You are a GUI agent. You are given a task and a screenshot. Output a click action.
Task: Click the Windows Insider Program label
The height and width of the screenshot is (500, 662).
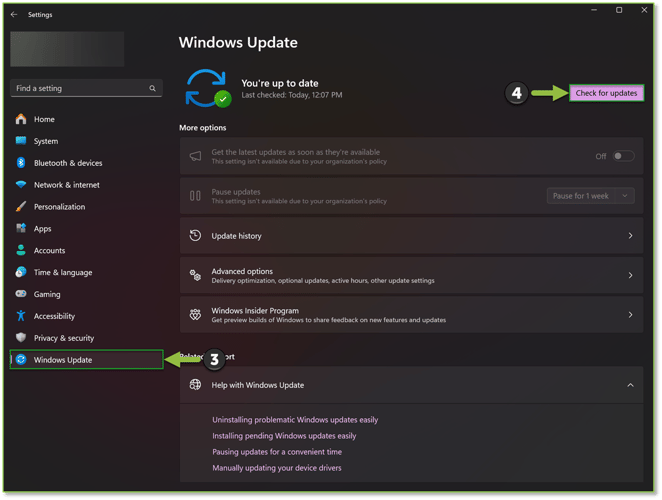[x=255, y=310]
